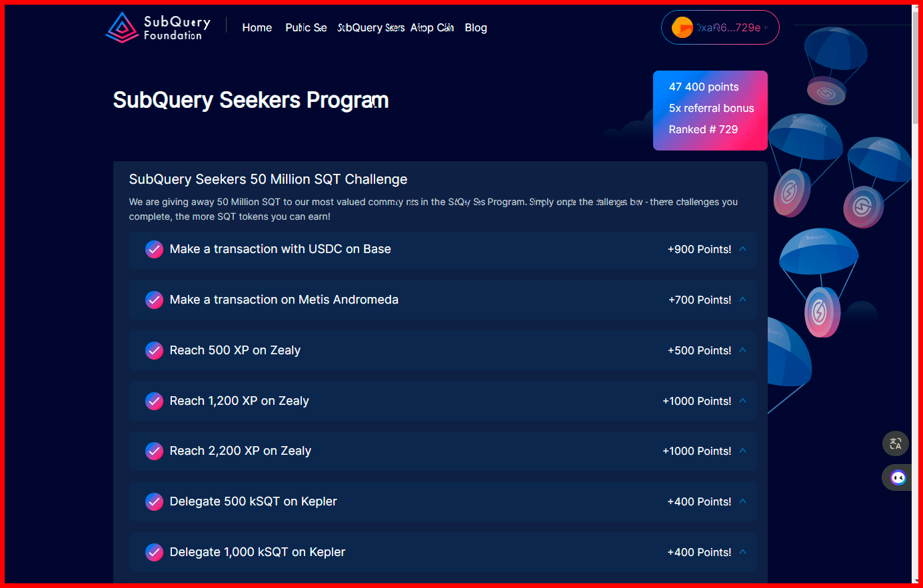Collapse the Reach 500 XP challenge chevron
This screenshot has height=588, width=923.
point(742,350)
